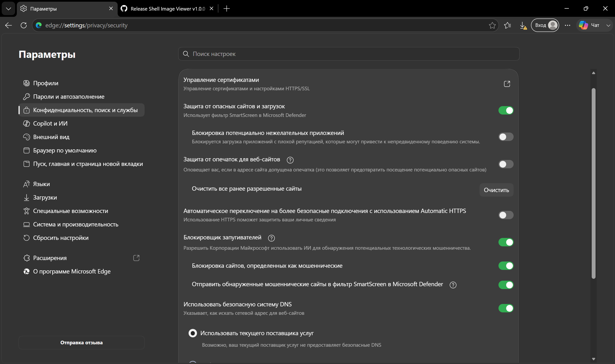Open Внешний вид section
615x364 pixels.
coord(81,137)
